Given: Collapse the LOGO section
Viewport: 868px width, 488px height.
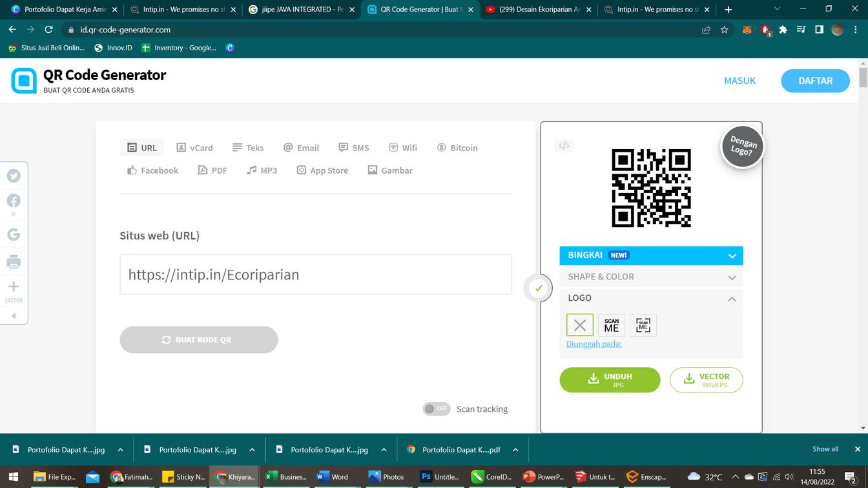Looking at the screenshot, I should [651, 298].
